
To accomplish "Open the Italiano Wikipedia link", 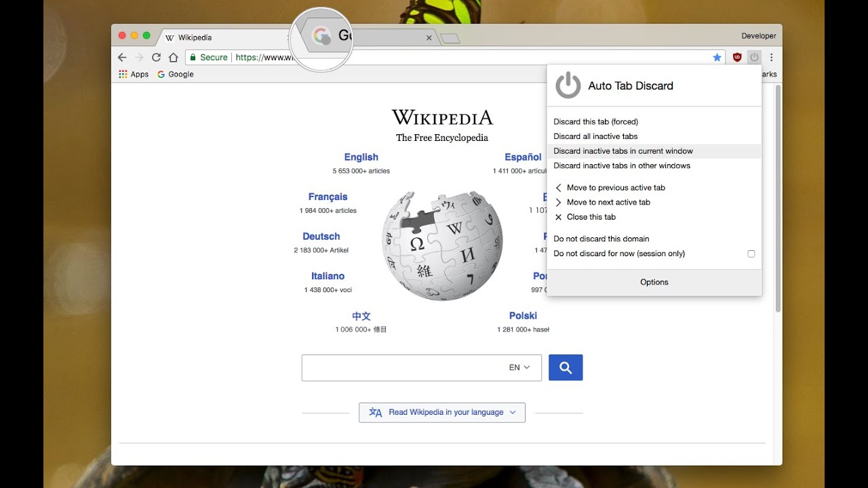I will pos(328,276).
